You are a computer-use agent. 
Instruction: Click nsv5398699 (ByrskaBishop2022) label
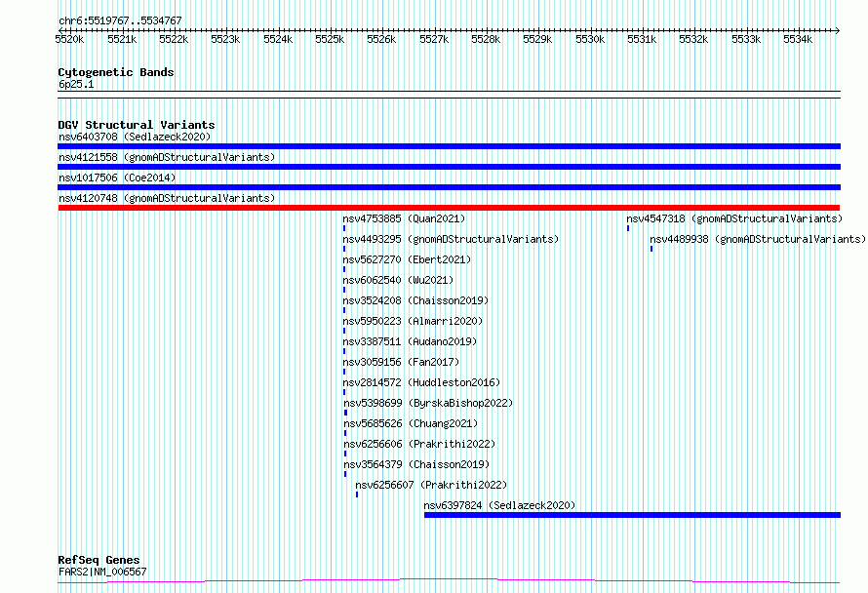(428, 403)
